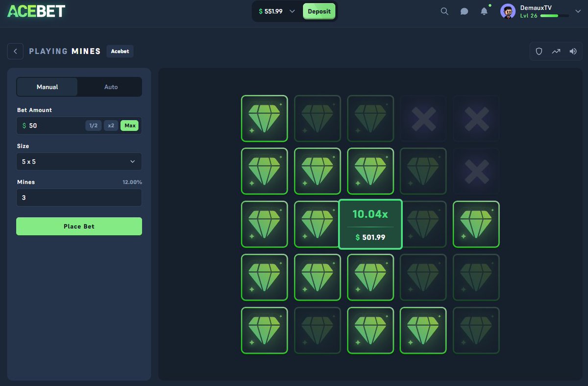The image size is (588, 386).
Task: Click row 2 column 4 dimmed diamond tile
Action: [423, 171]
